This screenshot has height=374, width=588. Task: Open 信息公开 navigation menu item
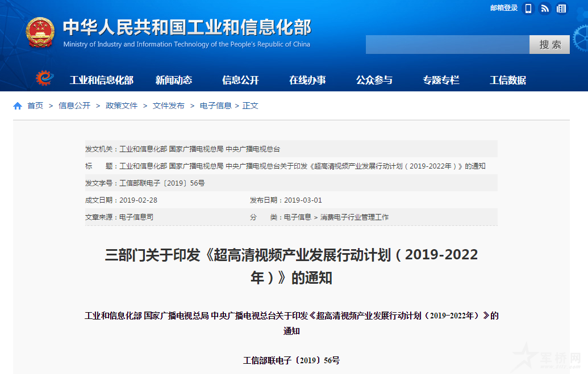240,80
